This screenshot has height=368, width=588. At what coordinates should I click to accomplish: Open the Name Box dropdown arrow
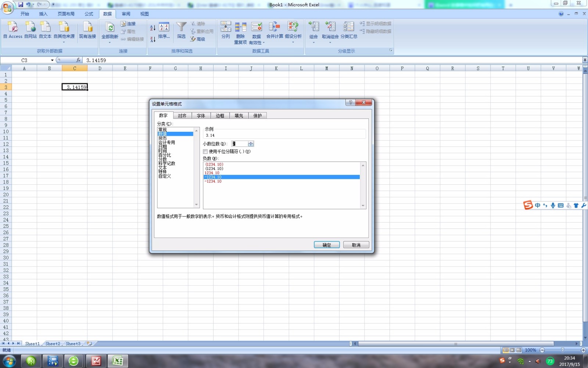pyautogui.click(x=52, y=60)
